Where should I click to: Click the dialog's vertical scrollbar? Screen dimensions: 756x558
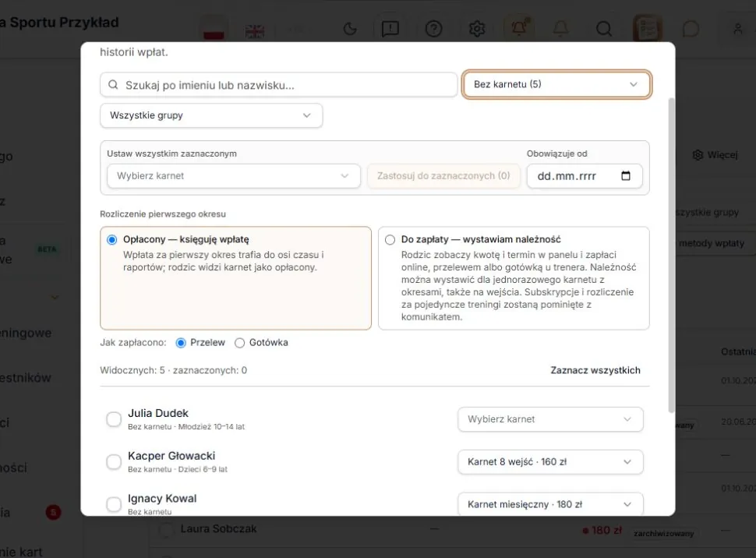pos(671,255)
